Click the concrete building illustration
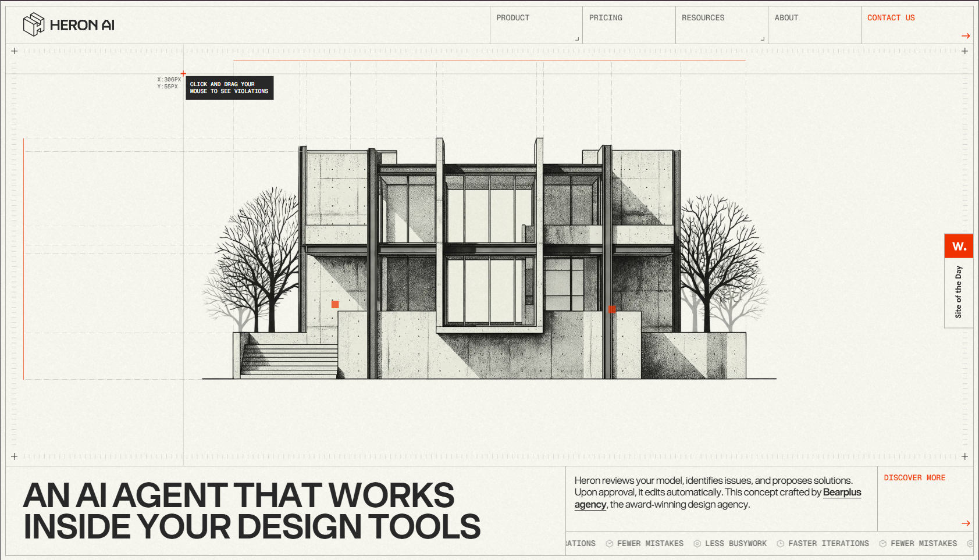Viewport: 979px width, 560px height. [489, 259]
